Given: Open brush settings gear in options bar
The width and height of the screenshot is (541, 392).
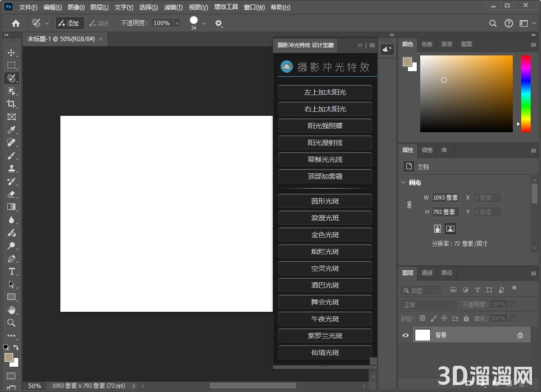Looking at the screenshot, I should click(x=218, y=23).
